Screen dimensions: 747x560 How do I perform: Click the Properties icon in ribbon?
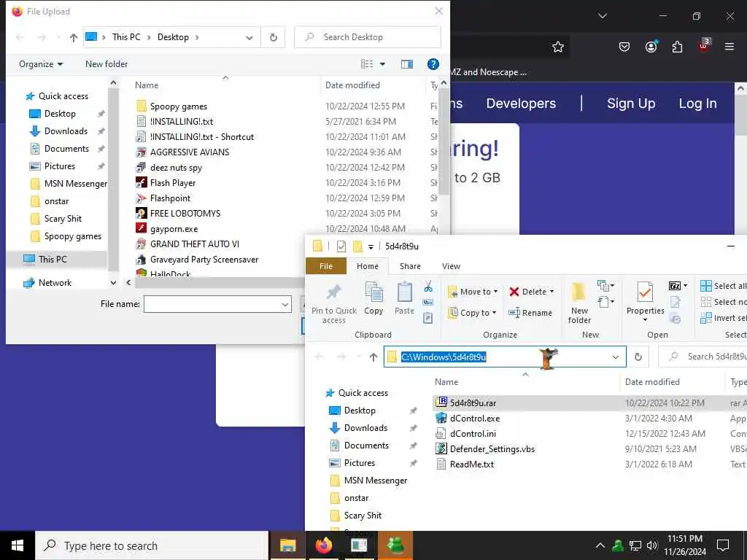point(645,292)
